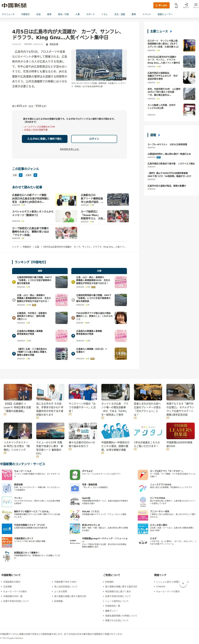Open the 新聞配達スタッフ募集 mascot icon

(7, 557)
